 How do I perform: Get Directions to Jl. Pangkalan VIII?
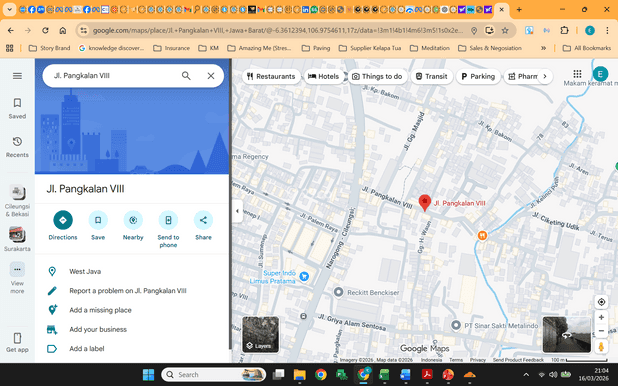(63, 226)
